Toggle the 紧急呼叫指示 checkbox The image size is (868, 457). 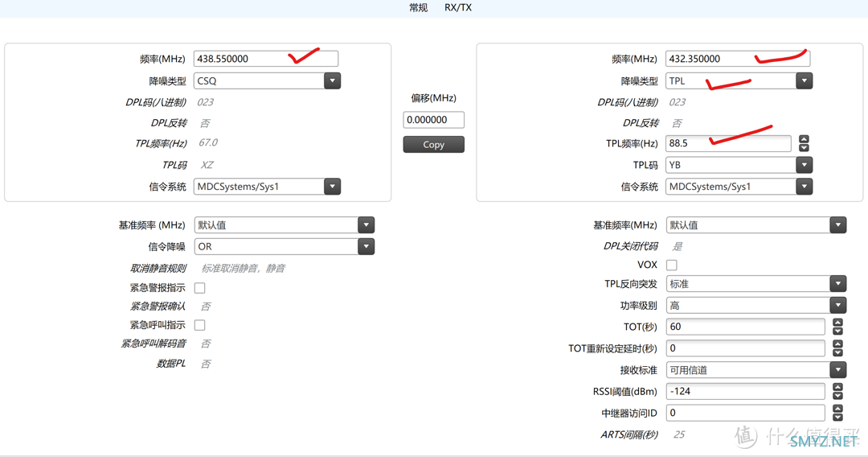click(200, 325)
